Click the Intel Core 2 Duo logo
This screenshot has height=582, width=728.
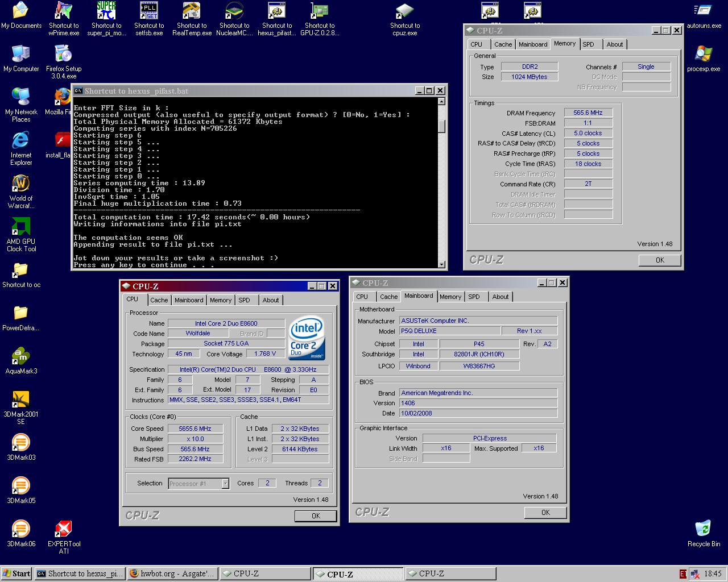[307, 338]
